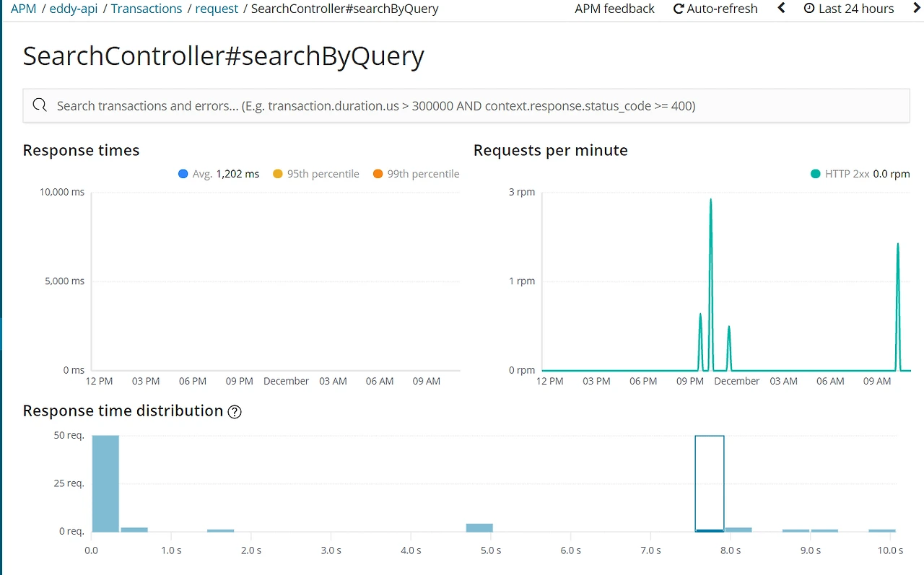
Task: Click the 7.0 s axis label
Action: coord(650,550)
